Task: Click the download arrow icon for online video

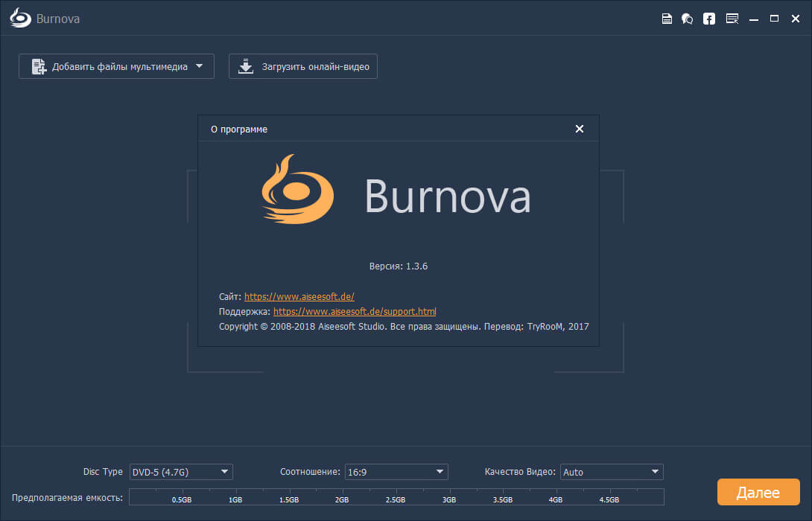Action: click(246, 66)
